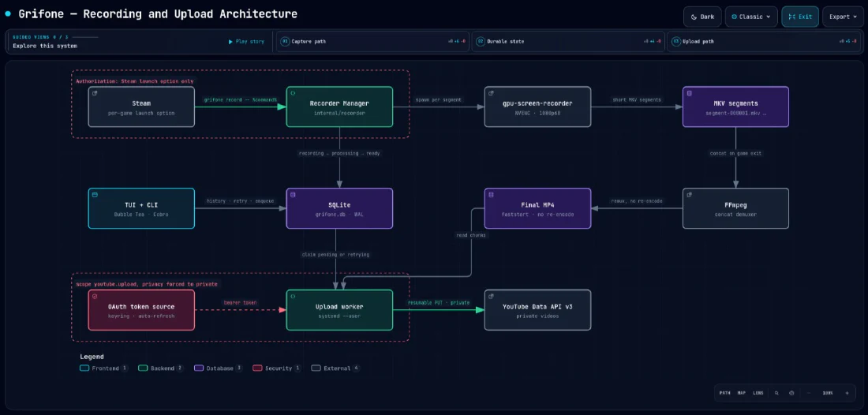Click external-link icon on Steam node

click(95, 94)
